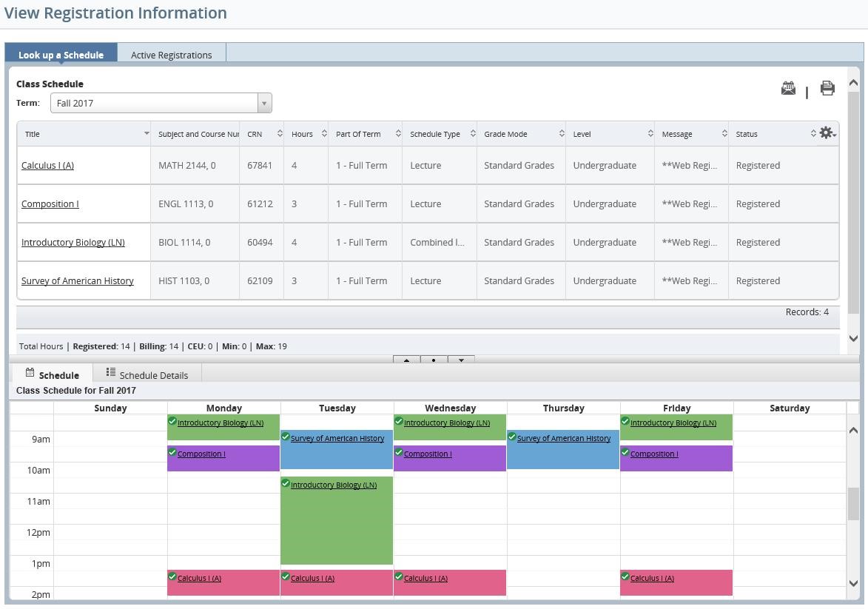
Task: Open the email schedule icon
Action: click(787, 88)
